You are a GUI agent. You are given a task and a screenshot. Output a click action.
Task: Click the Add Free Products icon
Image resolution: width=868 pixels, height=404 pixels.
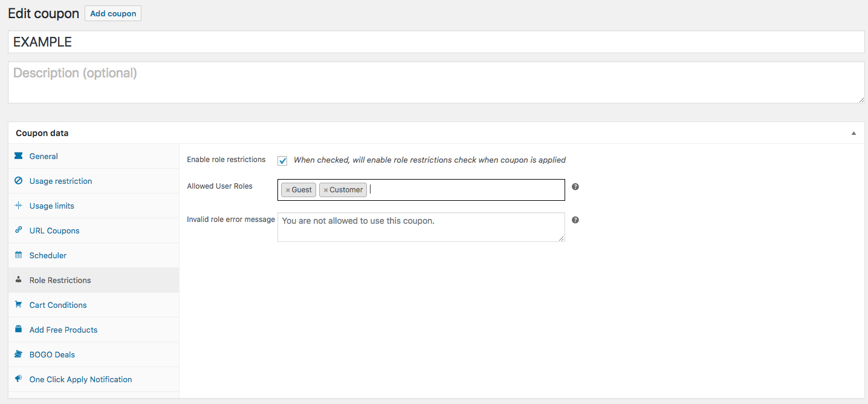pos(18,330)
